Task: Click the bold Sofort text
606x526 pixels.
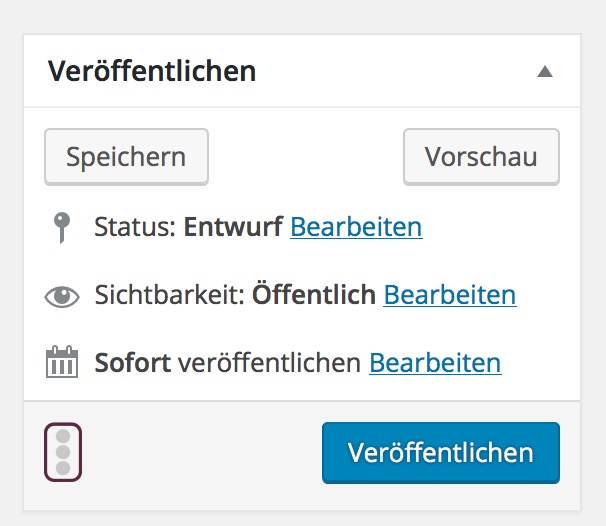Action: click(x=133, y=363)
